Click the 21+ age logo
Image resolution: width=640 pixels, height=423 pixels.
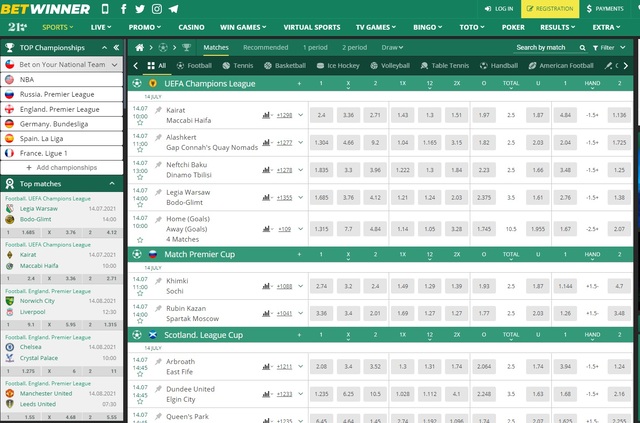click(18, 27)
